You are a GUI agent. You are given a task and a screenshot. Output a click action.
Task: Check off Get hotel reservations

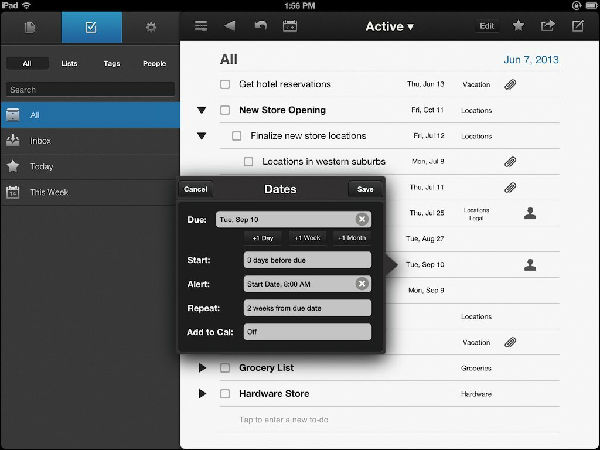click(225, 84)
